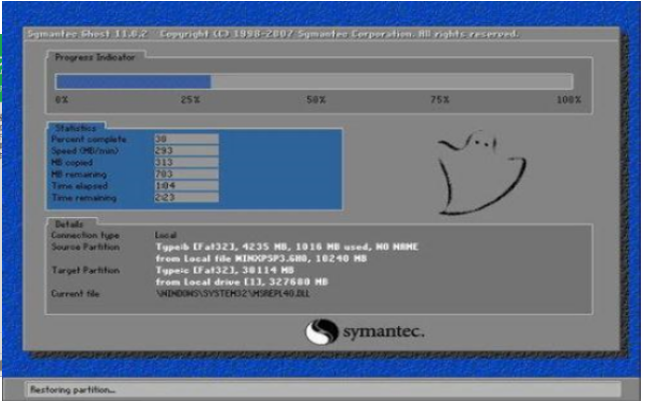Click the Symantec yin-yang logo icon

(320, 332)
